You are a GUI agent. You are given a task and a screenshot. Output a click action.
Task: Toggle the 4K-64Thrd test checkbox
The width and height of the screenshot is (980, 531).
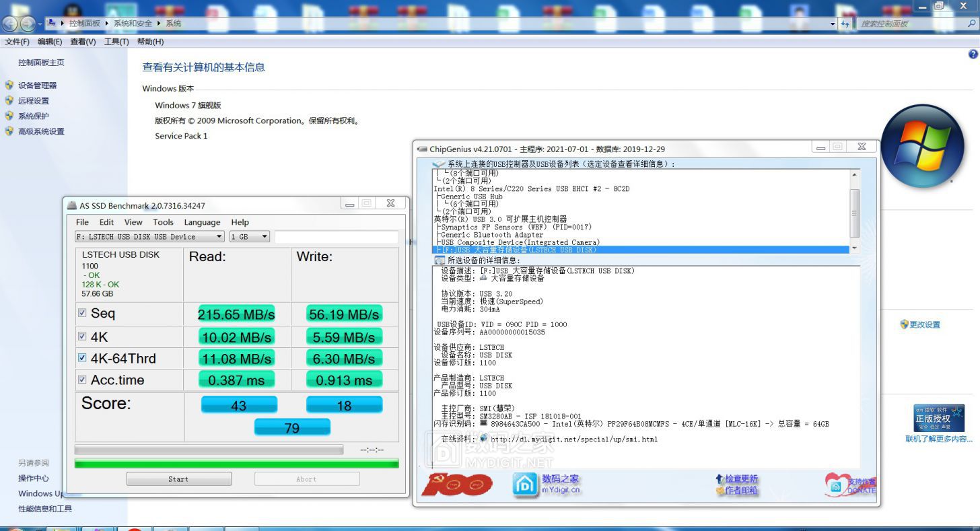pyautogui.click(x=82, y=358)
